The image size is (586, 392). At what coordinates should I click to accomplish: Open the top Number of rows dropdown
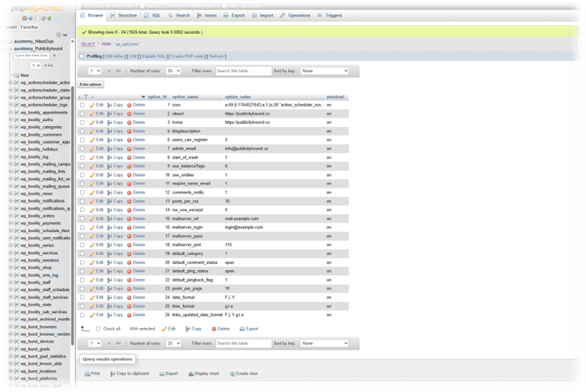(173, 71)
